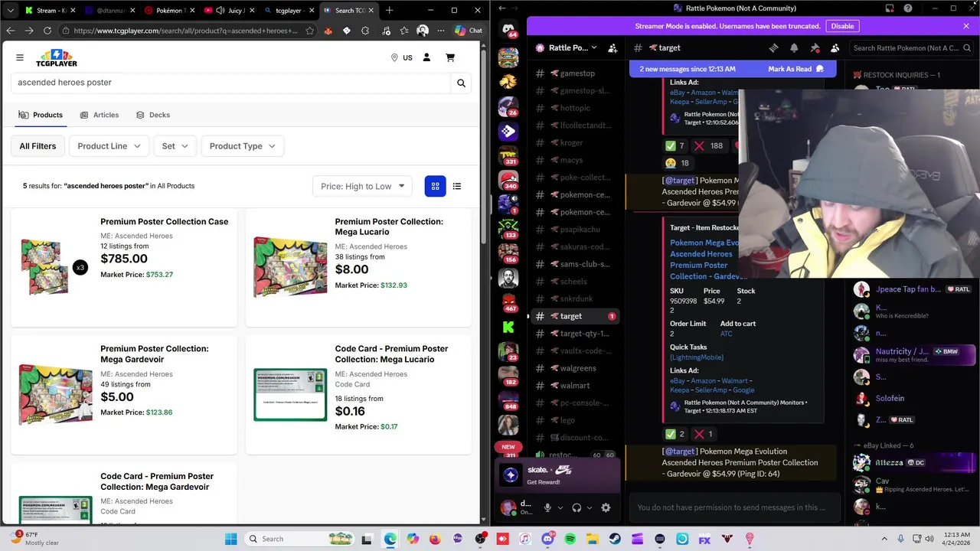Switch to the Decks tab
980x551 pixels.
tap(153, 115)
